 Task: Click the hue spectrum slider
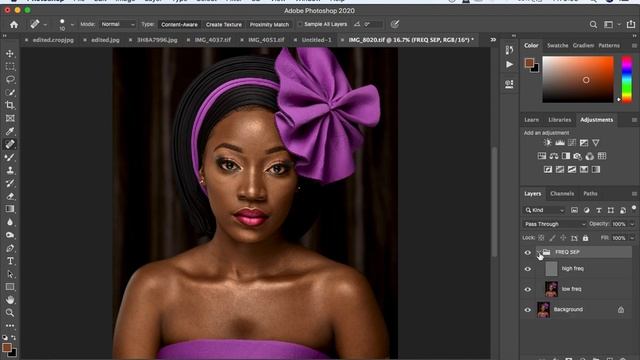[627, 79]
